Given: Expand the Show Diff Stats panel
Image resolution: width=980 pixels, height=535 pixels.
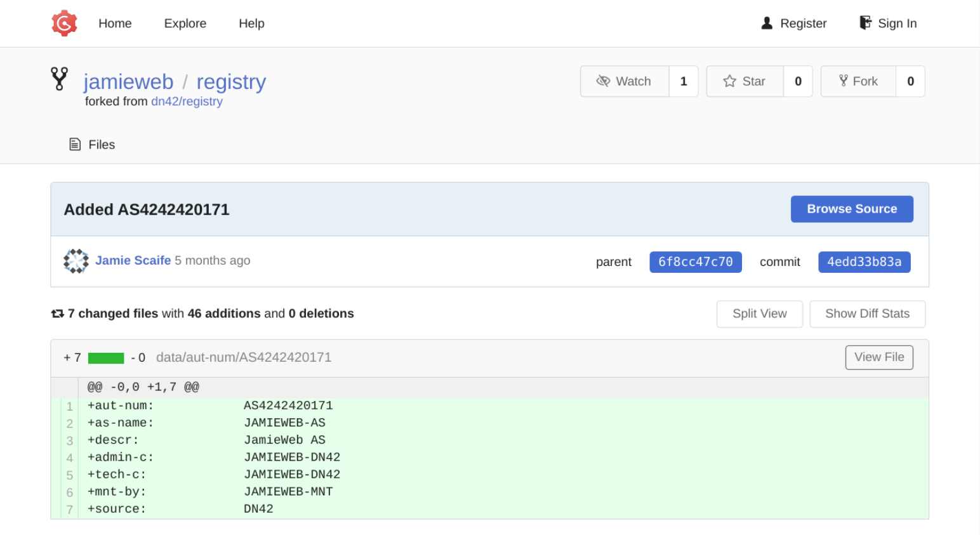Looking at the screenshot, I should [x=866, y=314].
